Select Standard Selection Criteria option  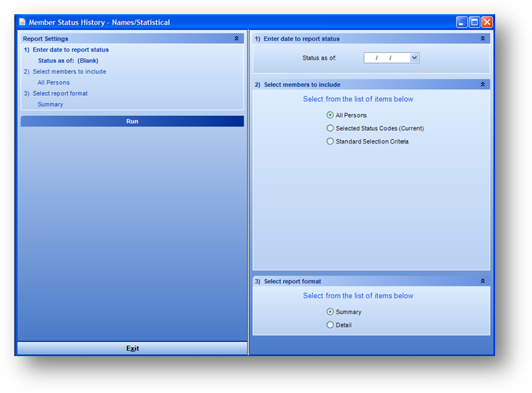tap(330, 142)
